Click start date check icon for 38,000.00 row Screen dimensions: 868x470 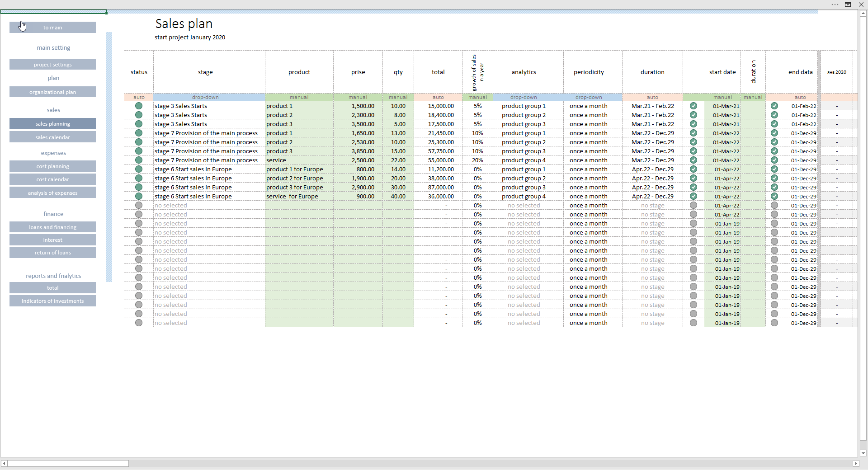tap(693, 178)
